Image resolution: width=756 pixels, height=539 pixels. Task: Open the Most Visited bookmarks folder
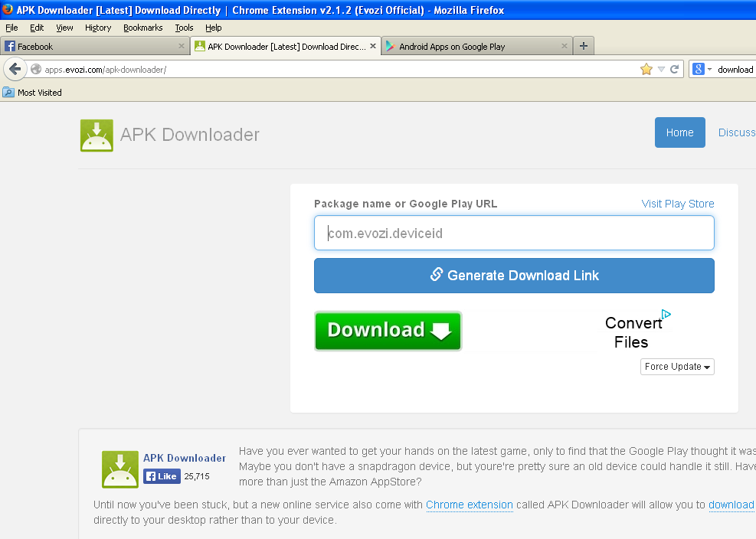pos(32,92)
